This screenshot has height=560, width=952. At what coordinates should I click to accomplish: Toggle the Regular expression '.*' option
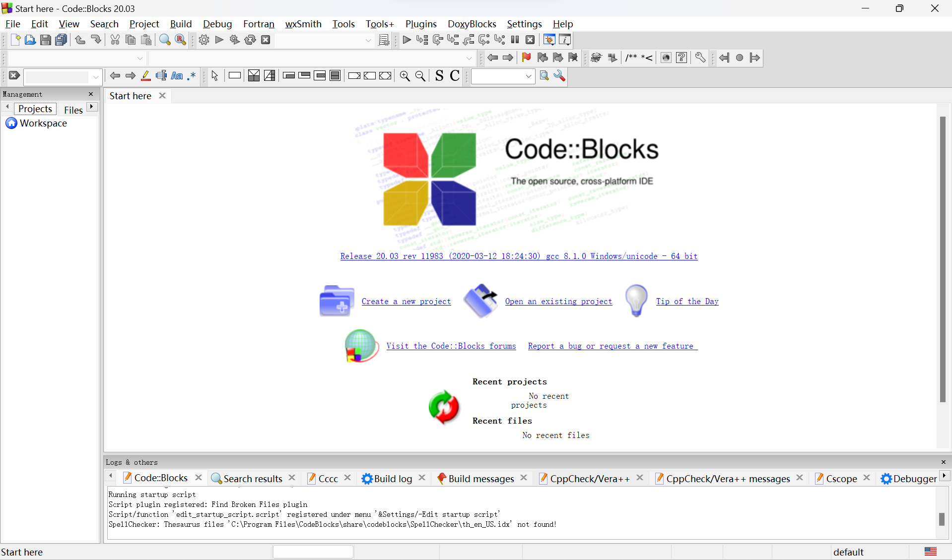[x=192, y=76]
